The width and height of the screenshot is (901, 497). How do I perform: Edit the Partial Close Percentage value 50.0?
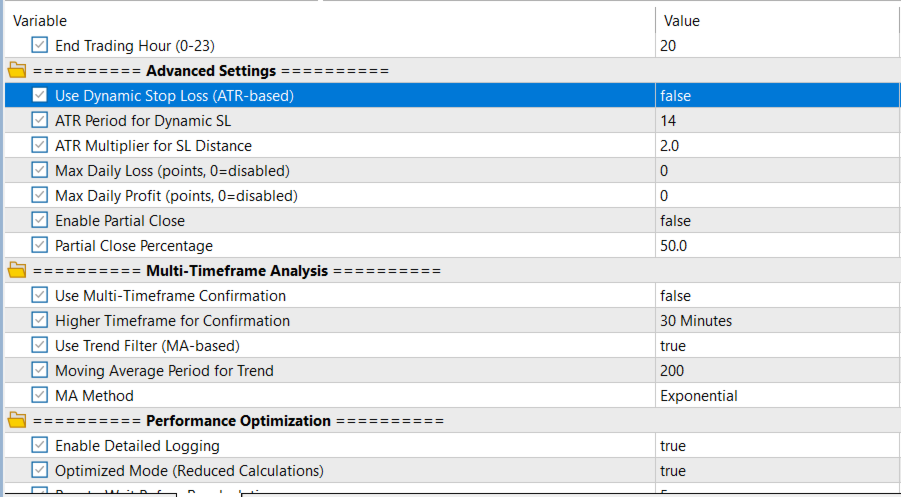(x=674, y=246)
